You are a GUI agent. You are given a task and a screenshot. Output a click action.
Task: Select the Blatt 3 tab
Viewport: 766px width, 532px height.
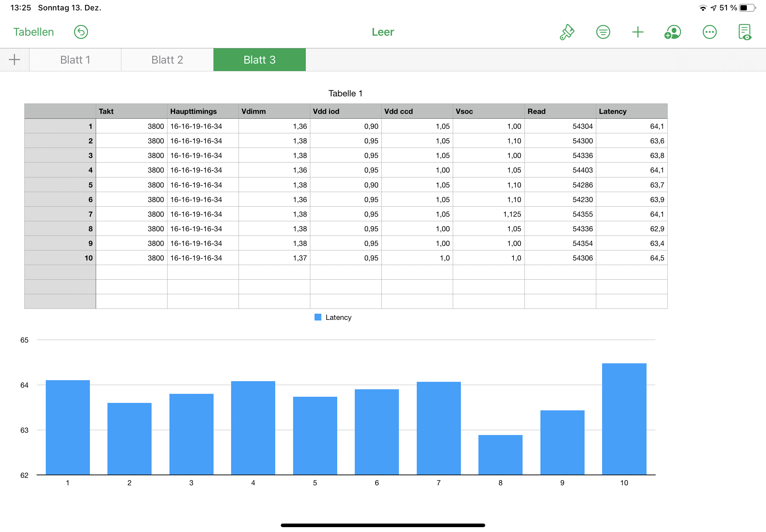pos(259,60)
